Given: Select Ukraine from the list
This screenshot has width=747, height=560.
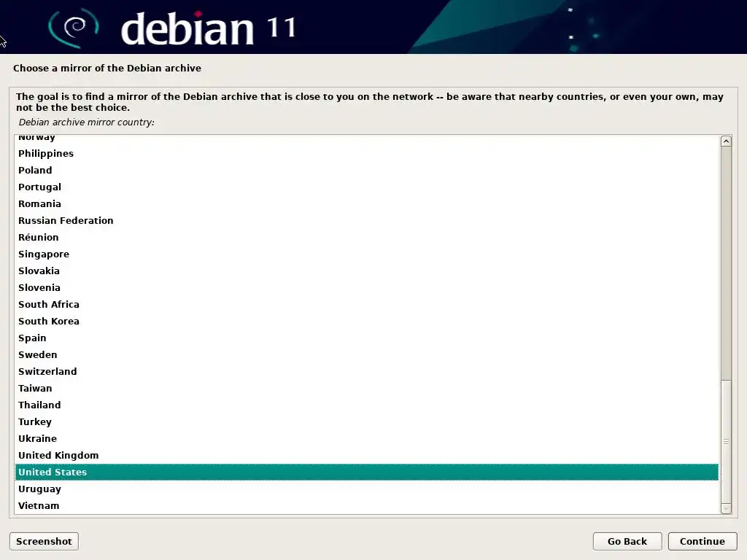Looking at the screenshot, I should point(366,438).
